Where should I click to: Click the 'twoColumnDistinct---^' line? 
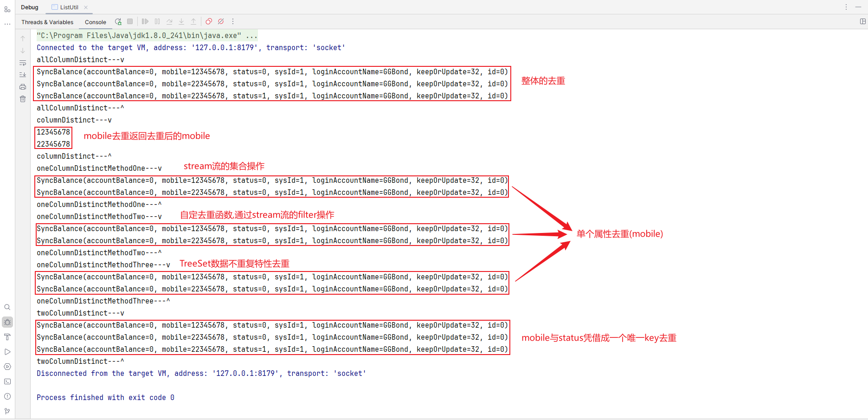81,362
